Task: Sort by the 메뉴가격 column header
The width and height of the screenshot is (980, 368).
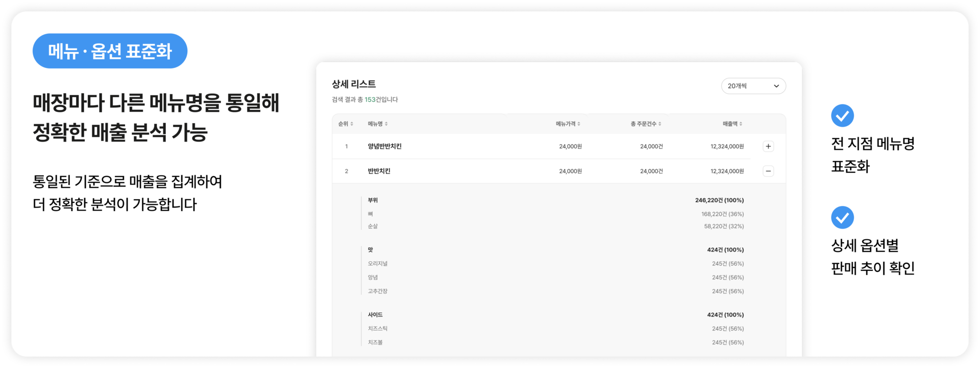Action: pyautogui.click(x=568, y=124)
